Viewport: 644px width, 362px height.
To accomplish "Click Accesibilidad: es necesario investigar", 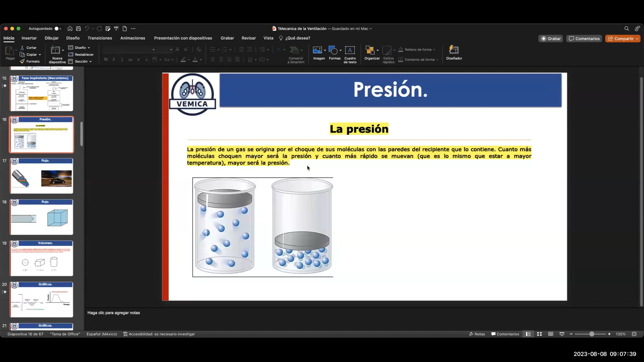I will [x=159, y=334].
